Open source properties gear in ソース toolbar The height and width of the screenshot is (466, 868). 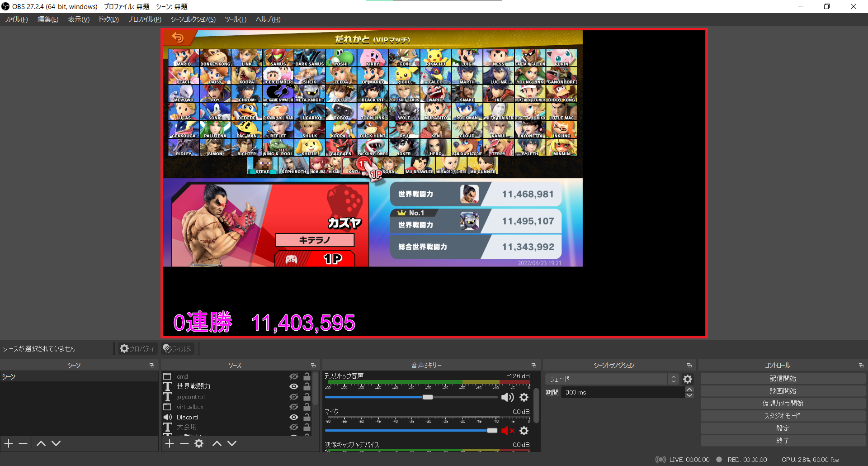[199, 443]
